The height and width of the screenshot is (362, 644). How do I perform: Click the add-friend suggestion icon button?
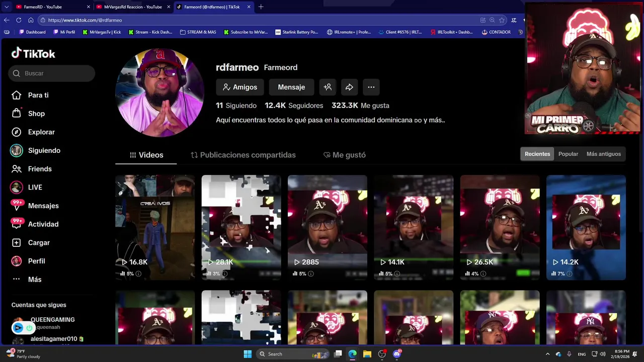(x=328, y=87)
